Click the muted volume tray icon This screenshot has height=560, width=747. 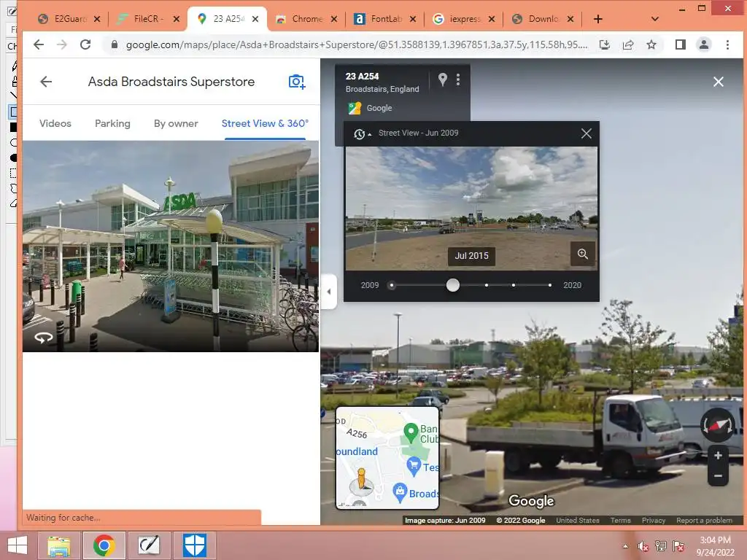pos(643,546)
